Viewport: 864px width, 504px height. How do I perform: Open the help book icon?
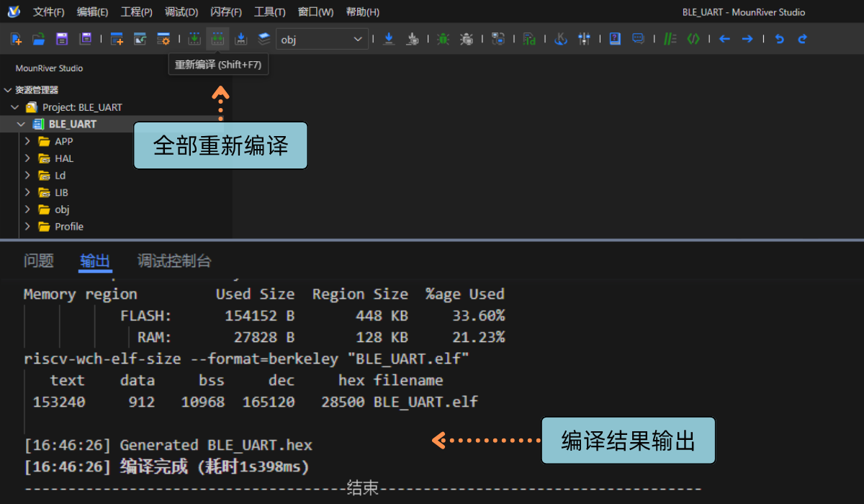coord(615,39)
